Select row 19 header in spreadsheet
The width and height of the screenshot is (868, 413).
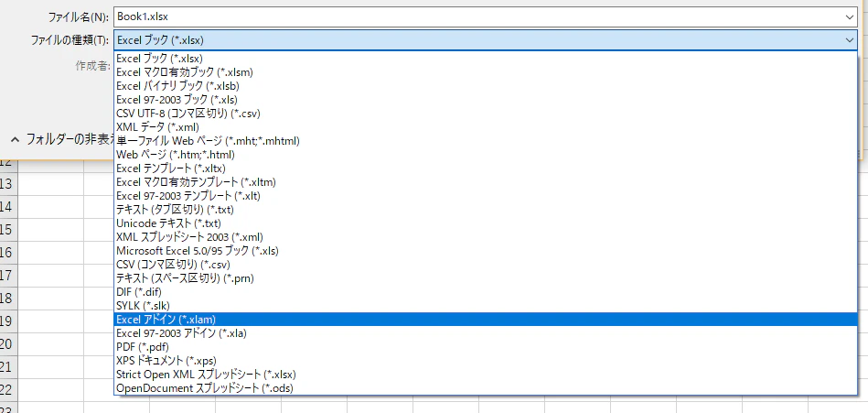(x=7, y=321)
